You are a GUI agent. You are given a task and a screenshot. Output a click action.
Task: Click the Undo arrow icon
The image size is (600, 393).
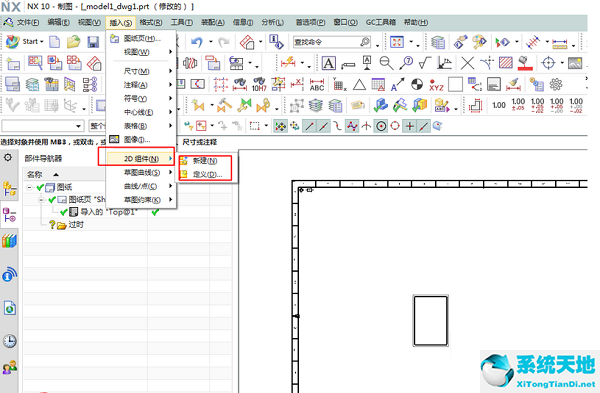point(197,42)
